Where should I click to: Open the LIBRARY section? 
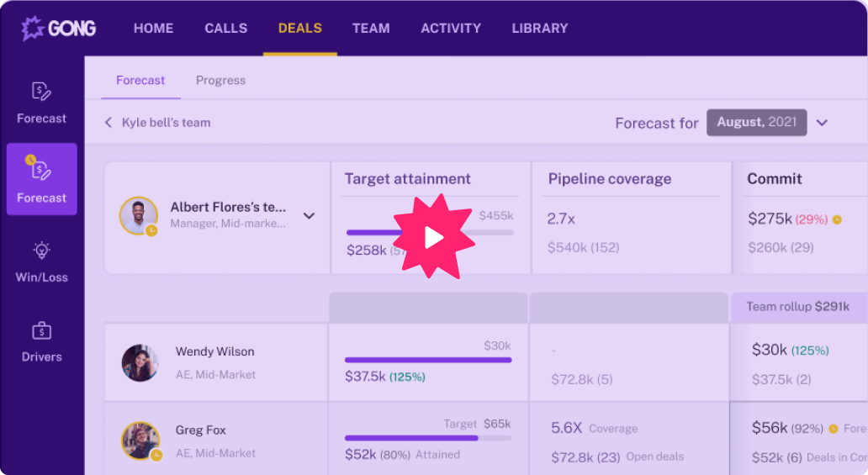tap(540, 29)
